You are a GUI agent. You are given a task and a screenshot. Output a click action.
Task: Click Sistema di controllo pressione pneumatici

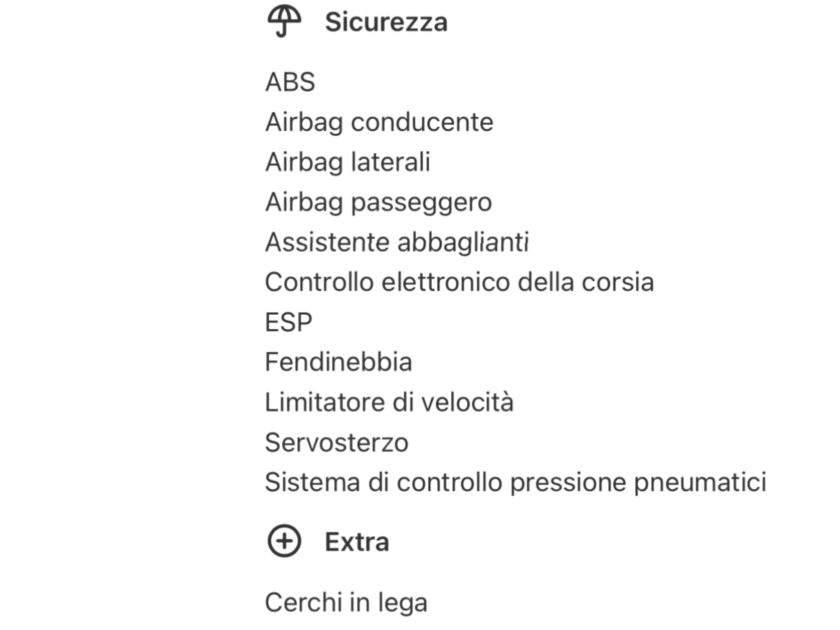515,482
